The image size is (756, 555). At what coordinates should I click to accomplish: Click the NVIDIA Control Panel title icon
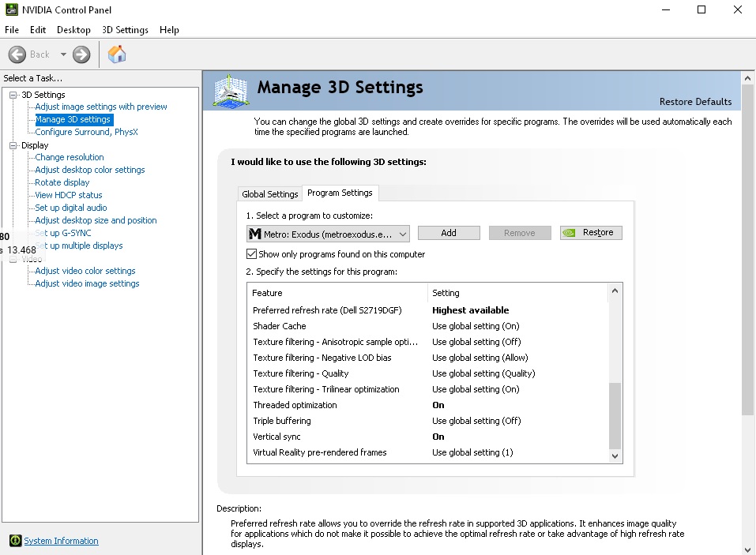pyautogui.click(x=10, y=10)
